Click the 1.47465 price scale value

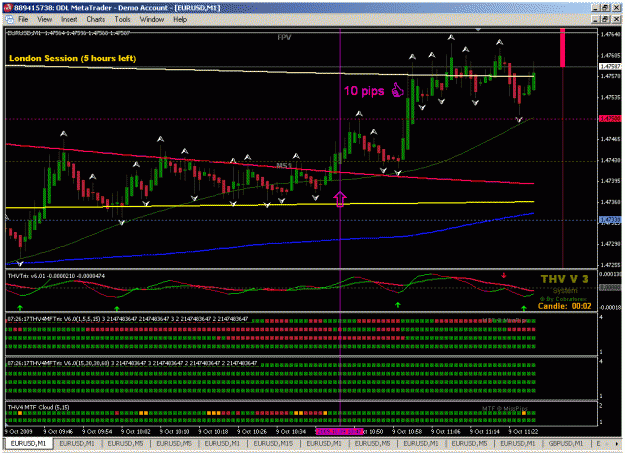point(610,139)
